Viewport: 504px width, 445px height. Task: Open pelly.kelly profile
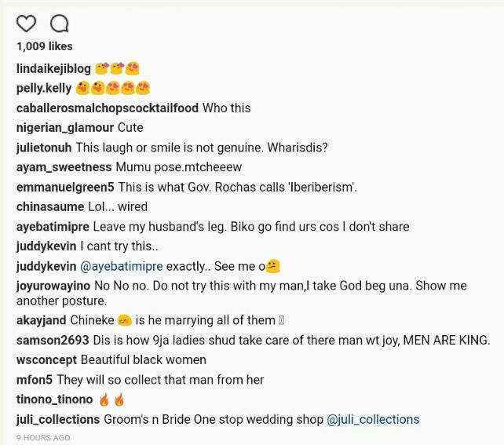44,88
